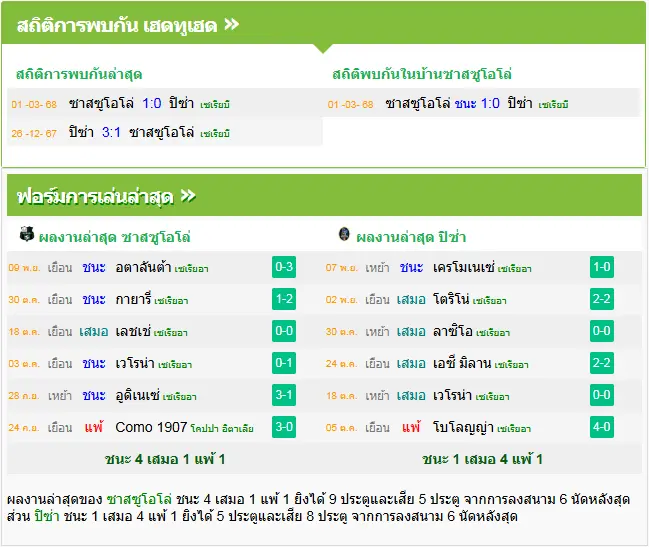Select the 26-12-67 match, ปิซ่า 3:1
The width and height of the screenshot is (649, 547).
(x=165, y=132)
